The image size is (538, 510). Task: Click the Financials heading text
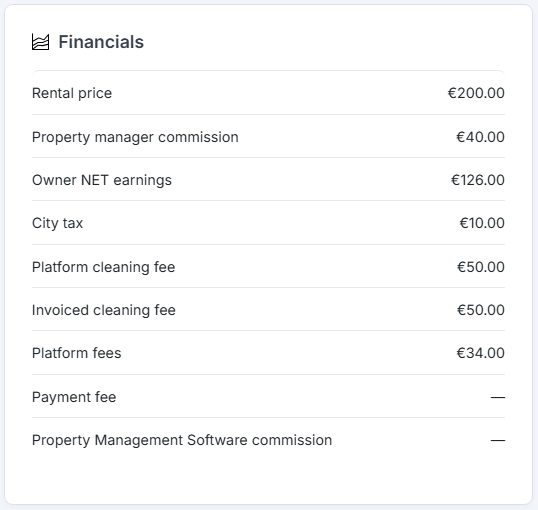coord(101,42)
